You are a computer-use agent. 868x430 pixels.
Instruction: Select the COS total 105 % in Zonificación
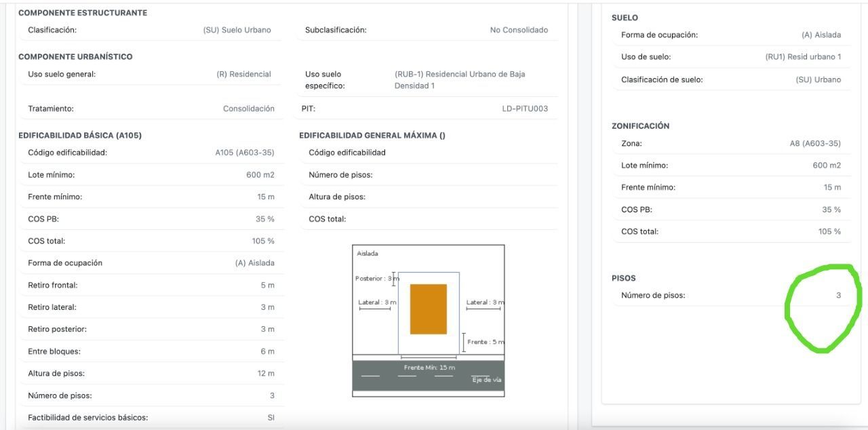pyautogui.click(x=829, y=231)
